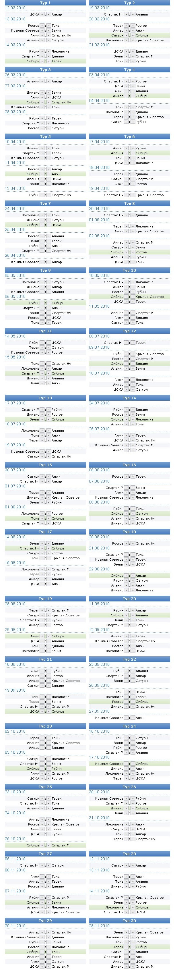Image resolution: width=175 pixels, height=980 pixels.
Task: Click the Тур 30 header
Action: (x=129, y=921)
